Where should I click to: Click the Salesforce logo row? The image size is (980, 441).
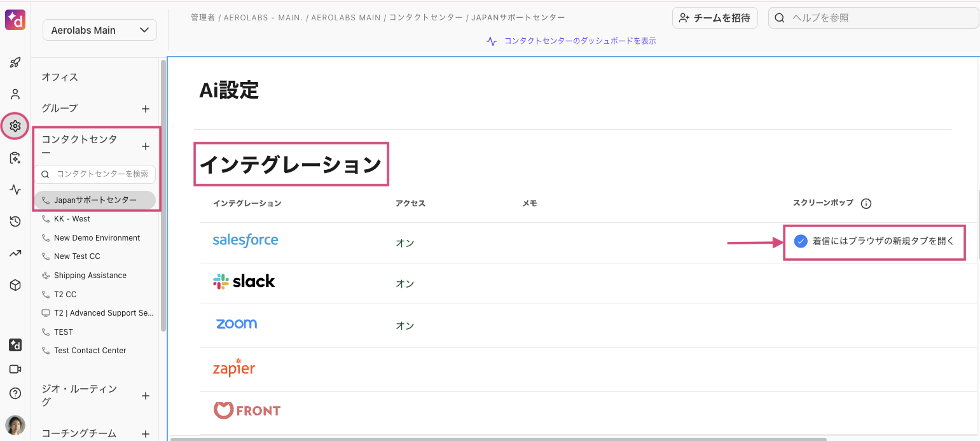(x=245, y=240)
